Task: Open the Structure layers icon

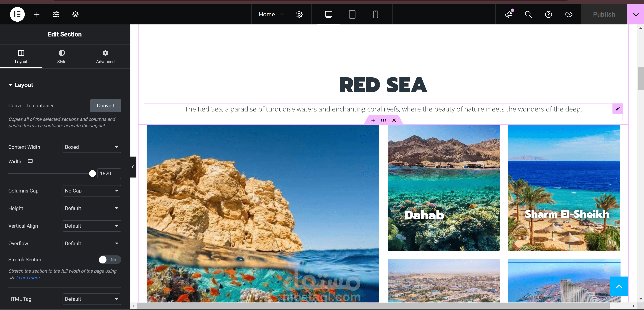Action: (x=75, y=14)
